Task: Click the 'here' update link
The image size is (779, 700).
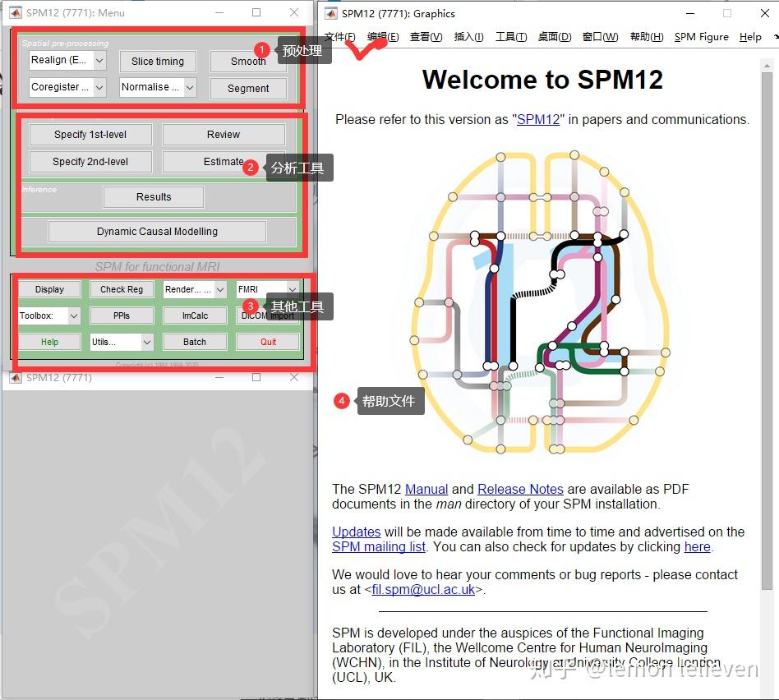Action: 698,547
